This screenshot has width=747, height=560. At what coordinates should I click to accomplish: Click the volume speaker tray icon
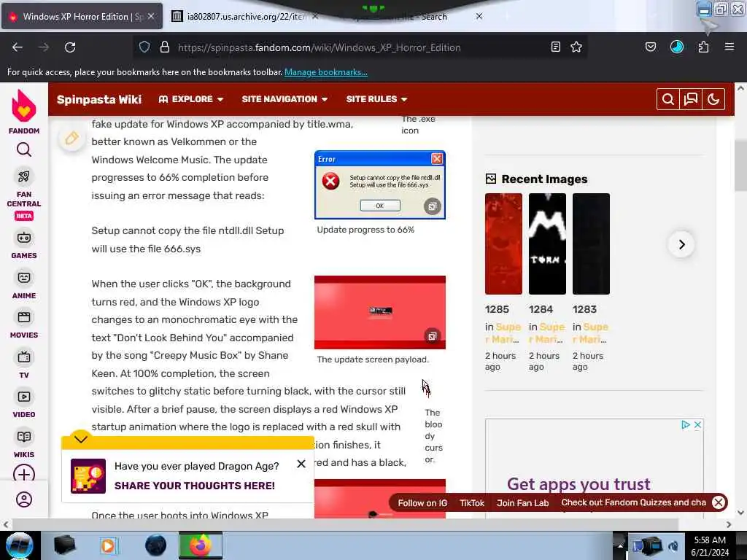click(x=673, y=547)
